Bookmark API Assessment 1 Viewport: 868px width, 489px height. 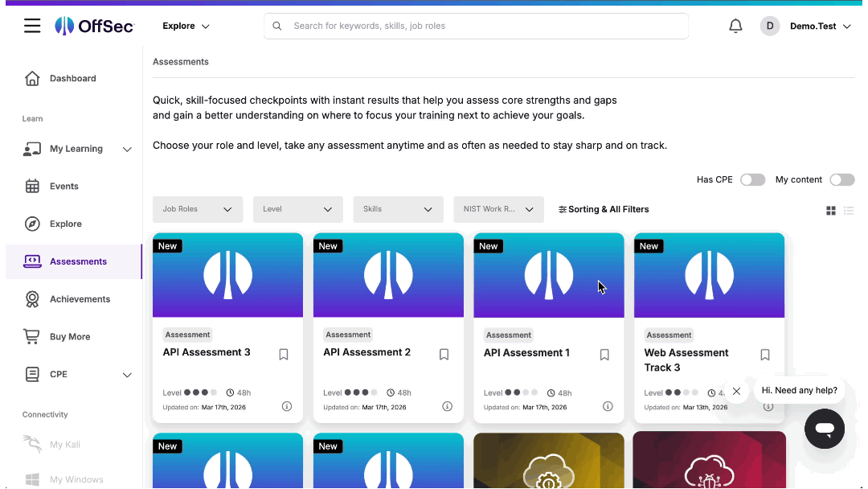tap(604, 355)
